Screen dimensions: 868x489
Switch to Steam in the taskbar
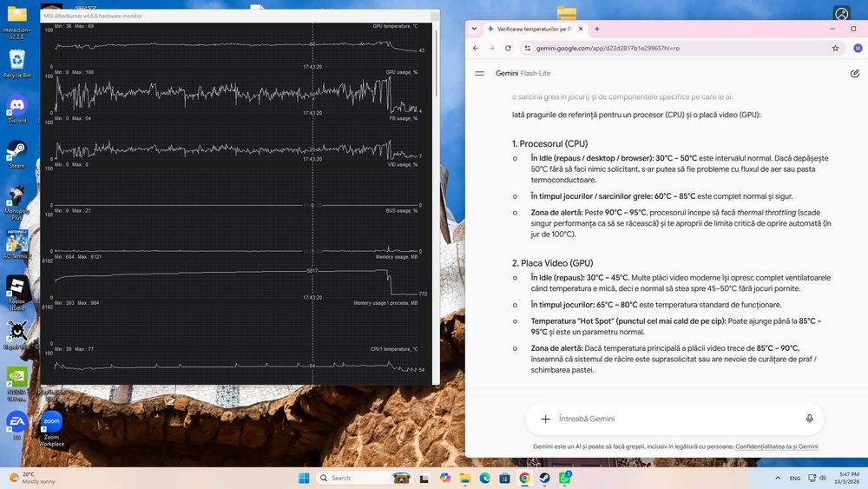pyautogui.click(x=545, y=478)
